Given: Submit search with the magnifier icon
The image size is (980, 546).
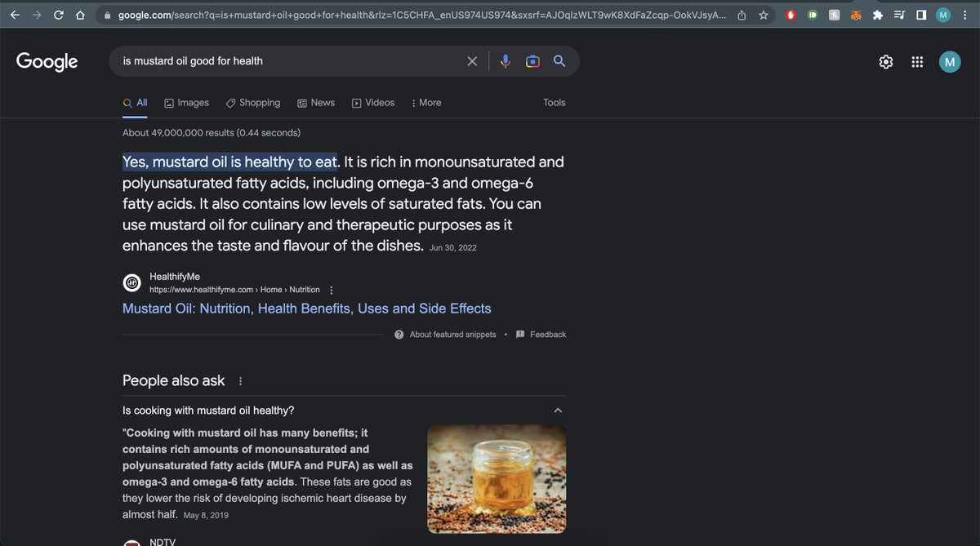Looking at the screenshot, I should pyautogui.click(x=559, y=61).
